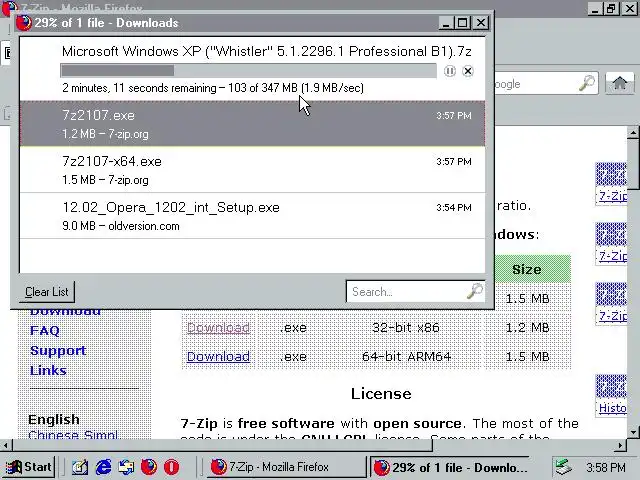The image size is (640, 480).
Task: Click the 3:54 PM timestamp of Opera download
Action: [454, 208]
